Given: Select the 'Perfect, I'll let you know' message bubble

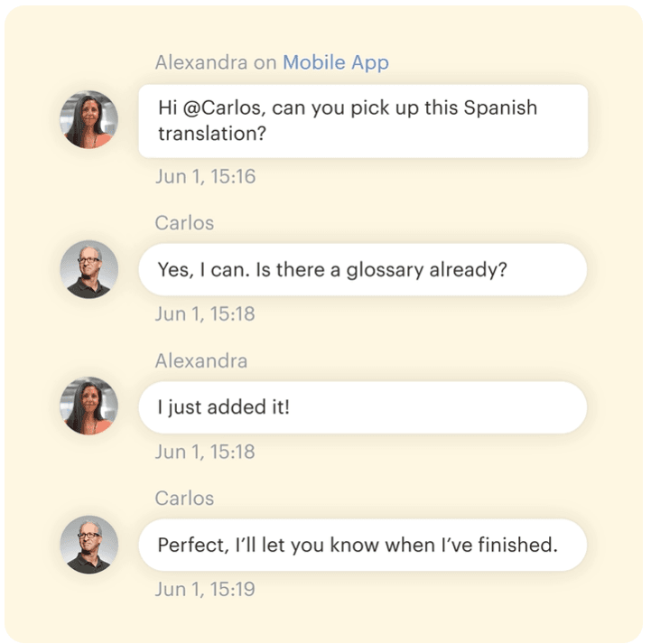Looking at the screenshot, I should (362, 545).
